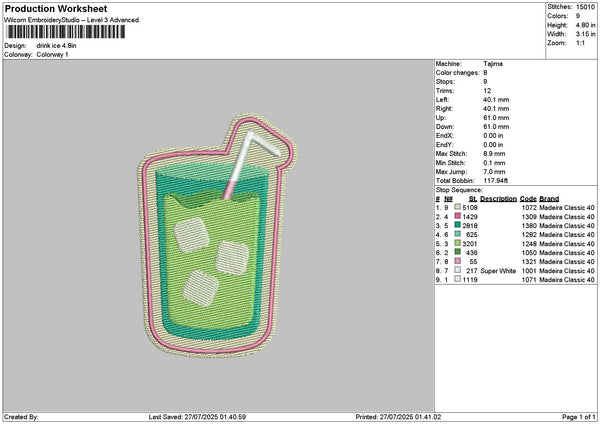
Task: Click the mint swatch for code 1282
Action: [457, 234]
